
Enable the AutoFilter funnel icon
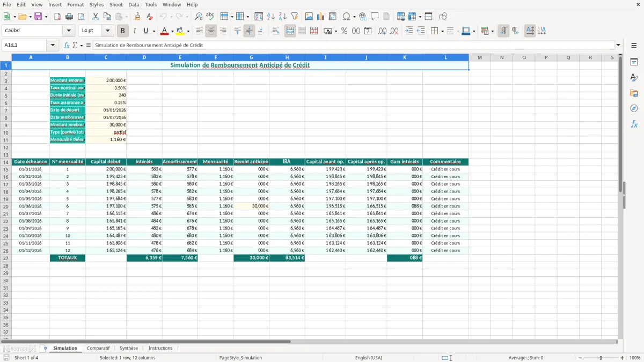click(x=294, y=17)
